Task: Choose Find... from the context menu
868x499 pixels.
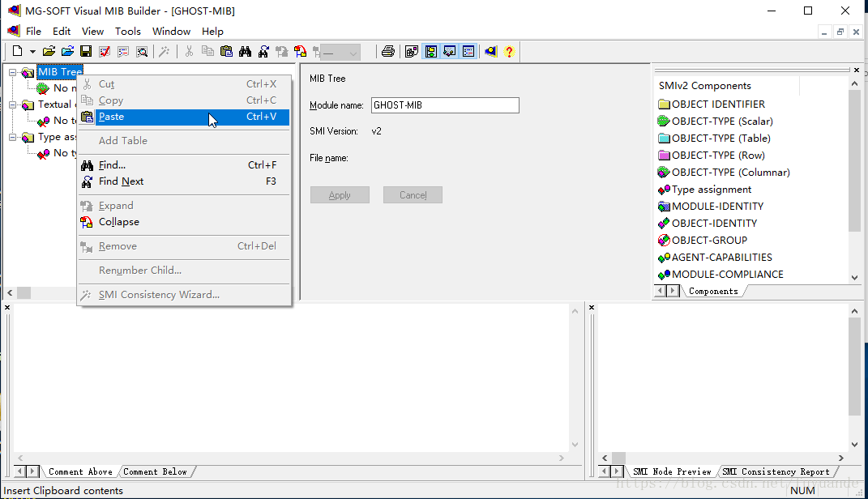Action: click(x=184, y=165)
